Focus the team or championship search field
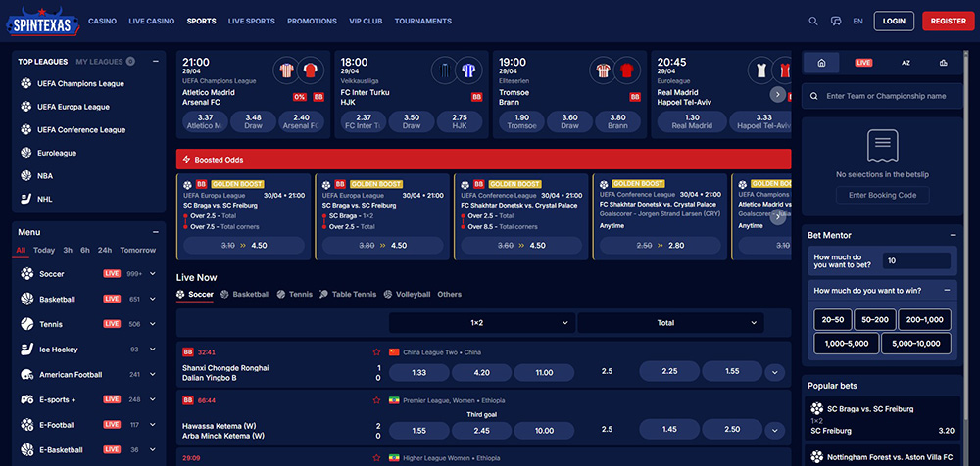Screen dimensions: 980x466 (882, 96)
